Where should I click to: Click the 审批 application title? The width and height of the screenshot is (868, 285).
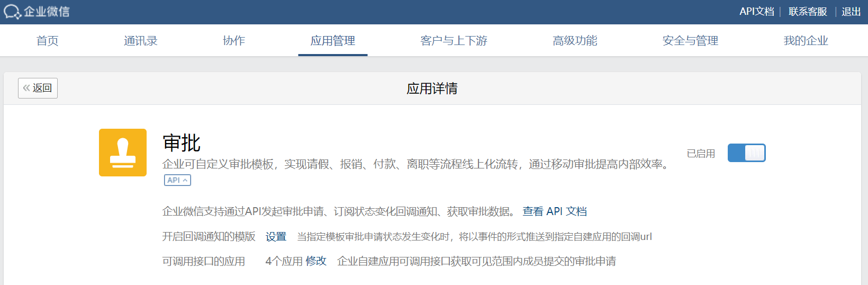(182, 143)
